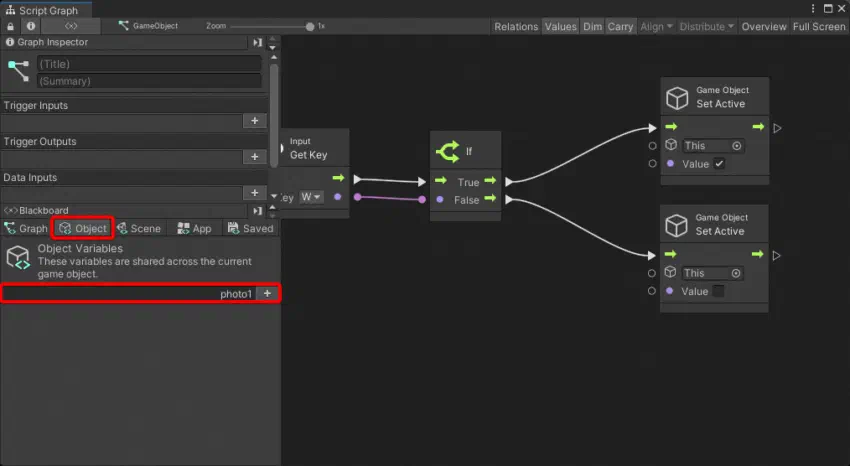Select the top Set Active cube icon
The image size is (850, 466).
(x=677, y=98)
